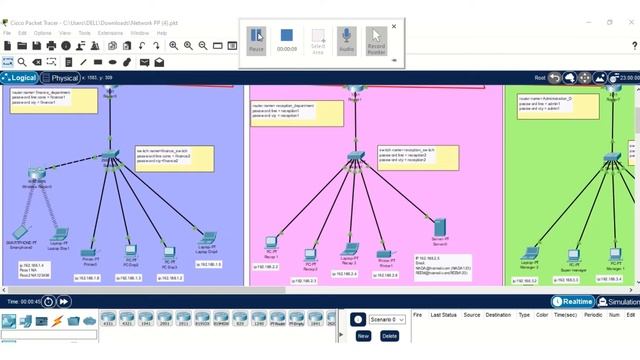Click the Set Tiled Background image icon
640x360 pixels.
(x=600, y=78)
